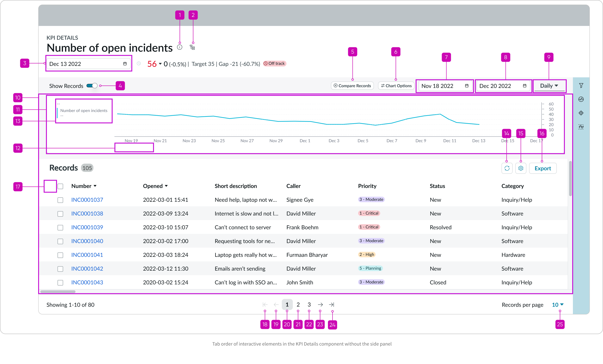Open the calendar icon in the Dec 13 2022 field
This screenshot has width=603, height=364.
point(125,64)
